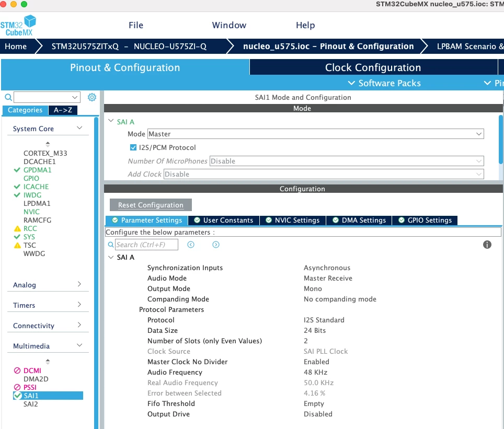
Task: Click the DCMI disabled conflict icon
Action: click(17, 370)
